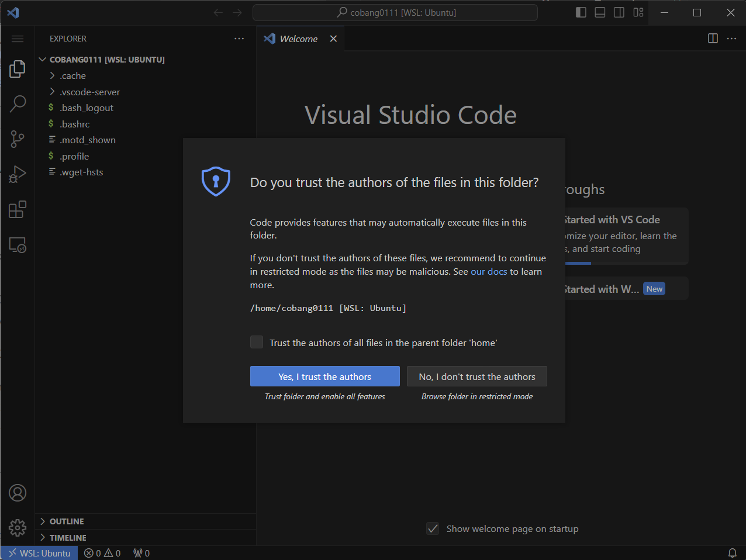Go back with the left arrow
This screenshot has width=746, height=560.
(219, 12)
